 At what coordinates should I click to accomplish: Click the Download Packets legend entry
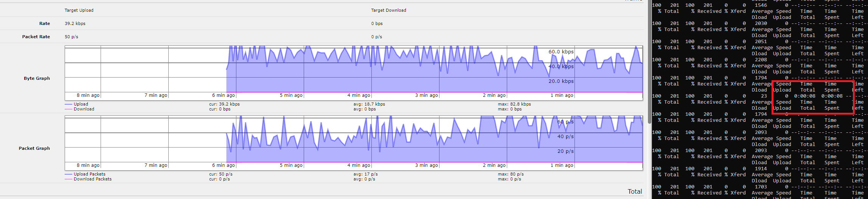92,179
